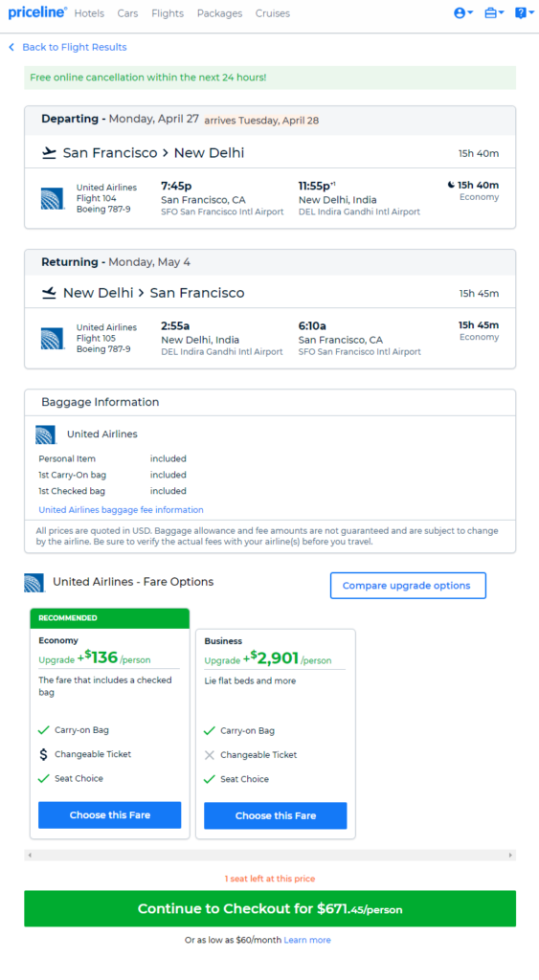The height and width of the screenshot is (980, 539).
Task: Go back to Flight Results
Action: point(75,47)
